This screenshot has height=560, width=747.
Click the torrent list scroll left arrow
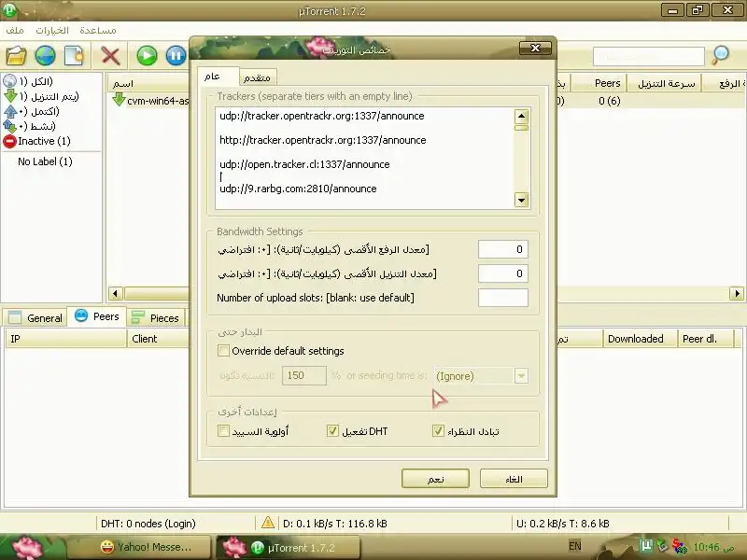pos(115,293)
